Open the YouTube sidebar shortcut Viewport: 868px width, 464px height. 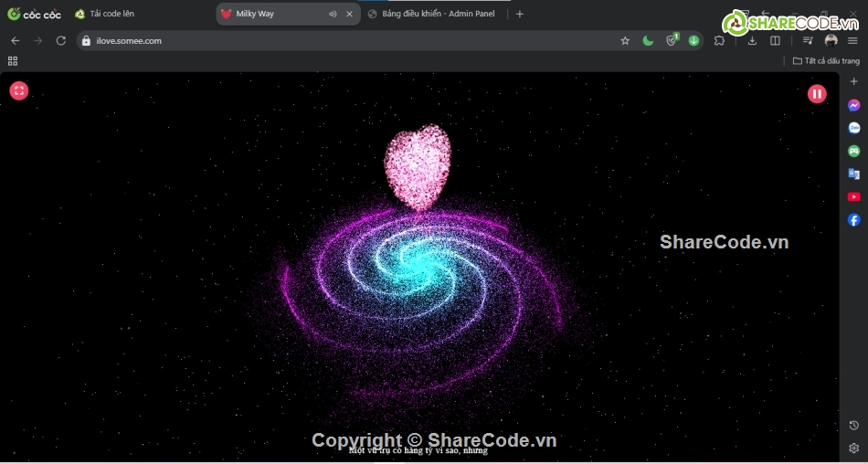pos(853,196)
